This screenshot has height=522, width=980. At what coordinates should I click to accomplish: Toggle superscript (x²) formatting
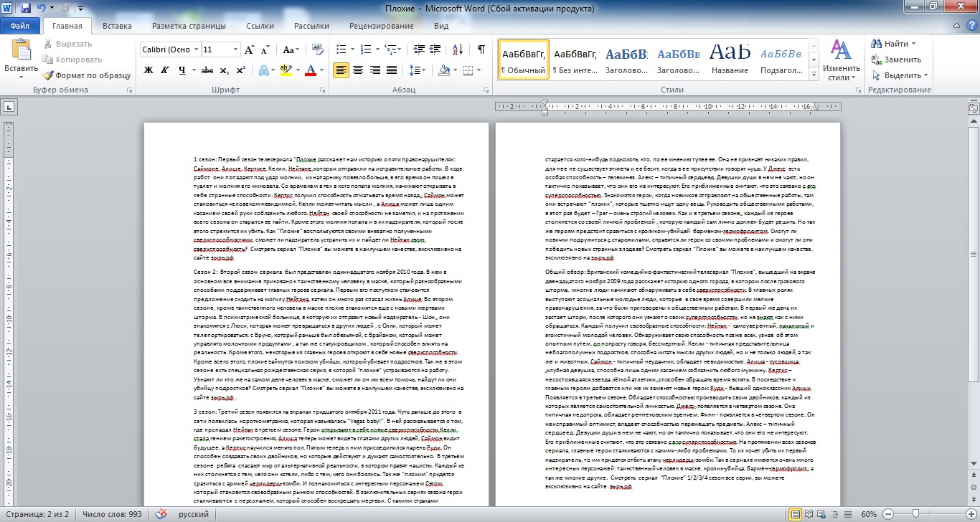[x=240, y=70]
